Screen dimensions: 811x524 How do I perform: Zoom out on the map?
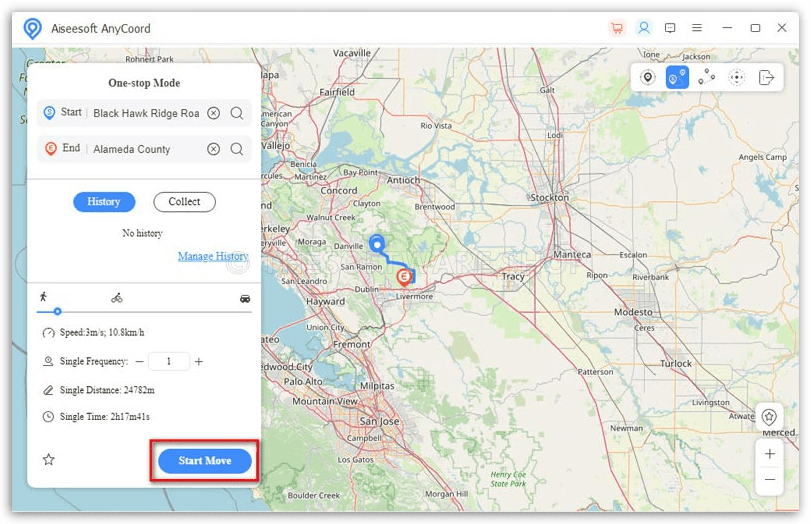pyautogui.click(x=770, y=480)
